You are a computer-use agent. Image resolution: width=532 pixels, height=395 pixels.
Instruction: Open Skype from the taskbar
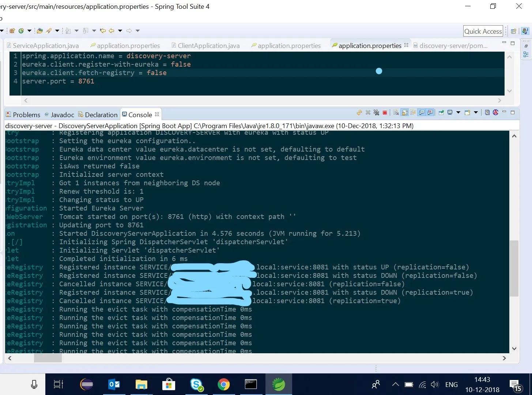tap(197, 384)
